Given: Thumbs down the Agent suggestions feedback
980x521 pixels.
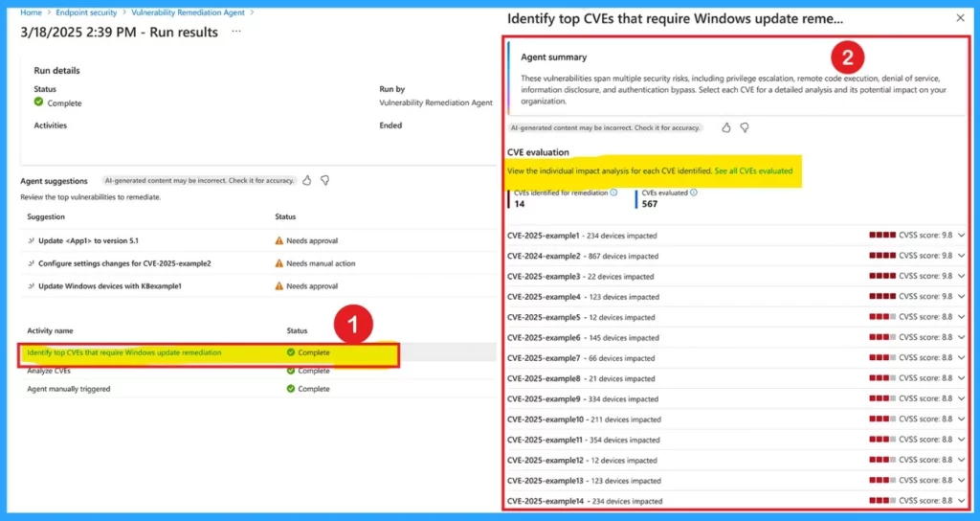Looking at the screenshot, I should [x=325, y=180].
